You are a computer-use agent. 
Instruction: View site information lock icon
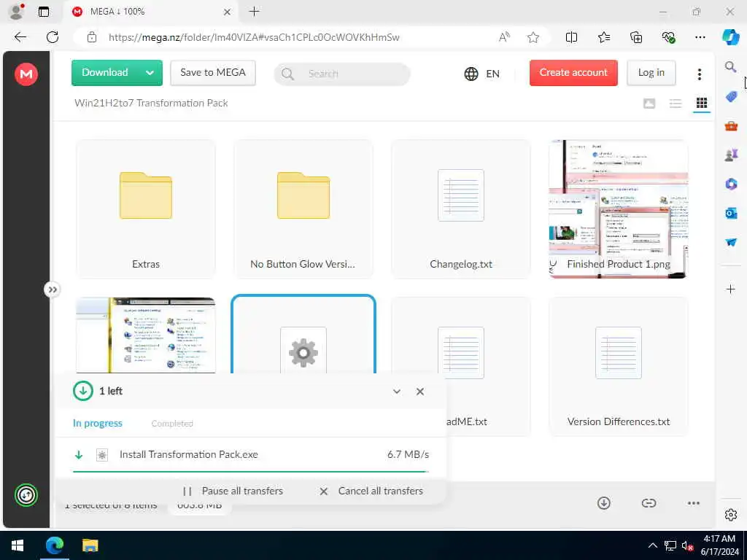coord(92,37)
